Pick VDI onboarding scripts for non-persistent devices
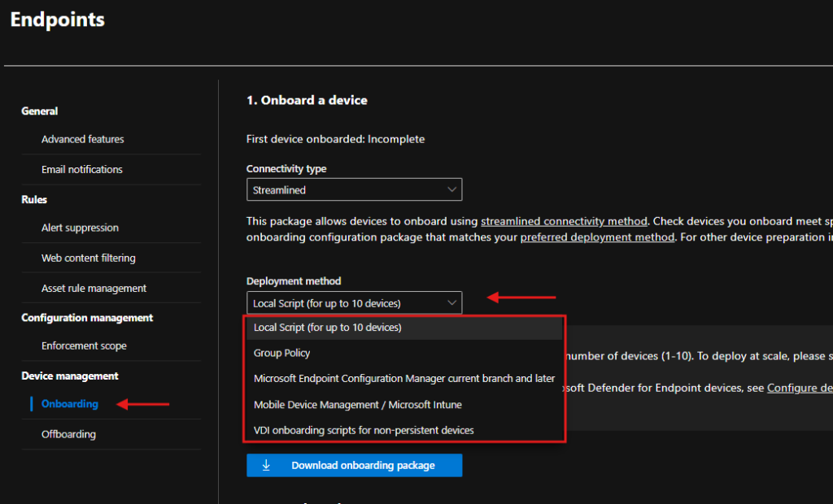Viewport: 833px width, 504px height. (x=404, y=430)
